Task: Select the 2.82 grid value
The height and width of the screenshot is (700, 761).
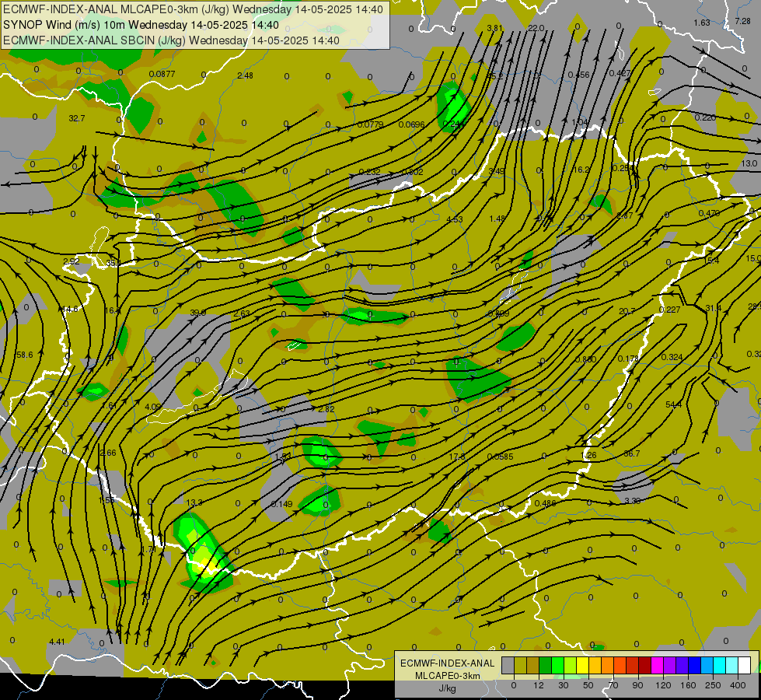Action: 326,409
